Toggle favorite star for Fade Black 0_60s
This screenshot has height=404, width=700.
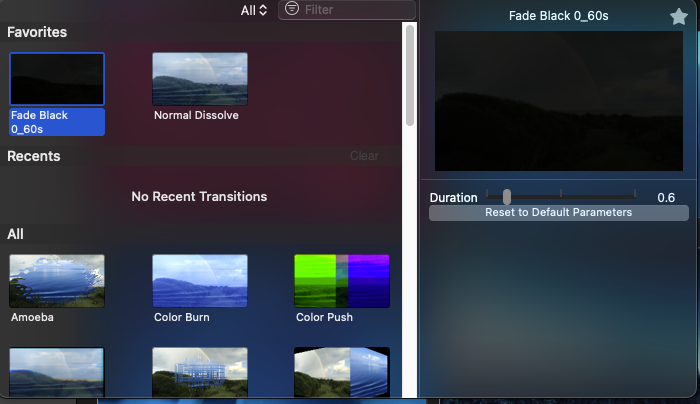click(679, 17)
